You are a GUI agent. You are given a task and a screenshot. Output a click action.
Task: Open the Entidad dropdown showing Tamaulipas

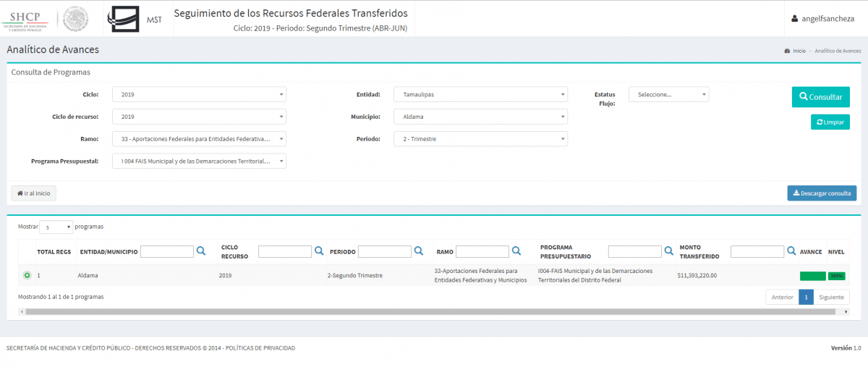tap(480, 95)
